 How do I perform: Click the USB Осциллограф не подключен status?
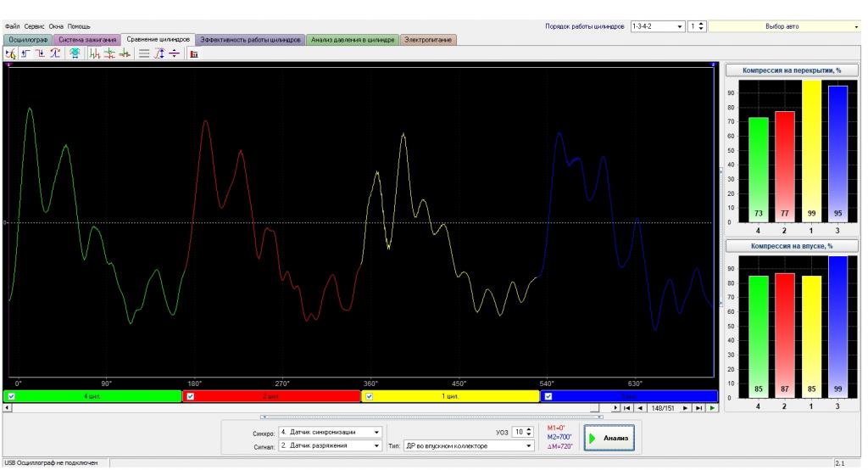(x=51, y=463)
